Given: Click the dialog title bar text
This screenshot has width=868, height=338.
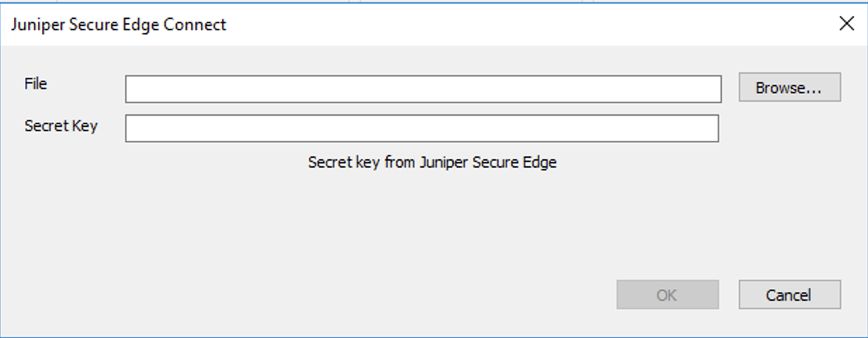Looking at the screenshot, I should click(x=119, y=25).
